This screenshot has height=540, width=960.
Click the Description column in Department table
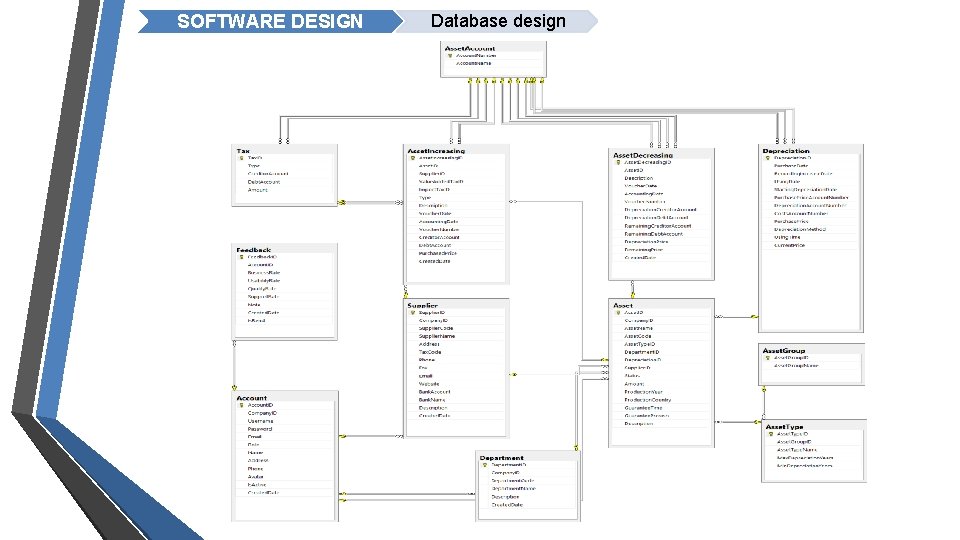505,497
